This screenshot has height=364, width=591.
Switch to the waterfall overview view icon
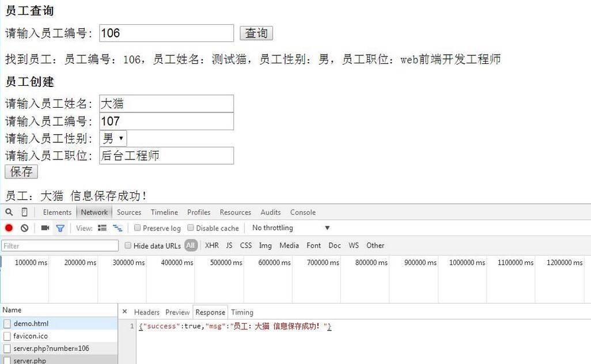pyautogui.click(x=118, y=228)
